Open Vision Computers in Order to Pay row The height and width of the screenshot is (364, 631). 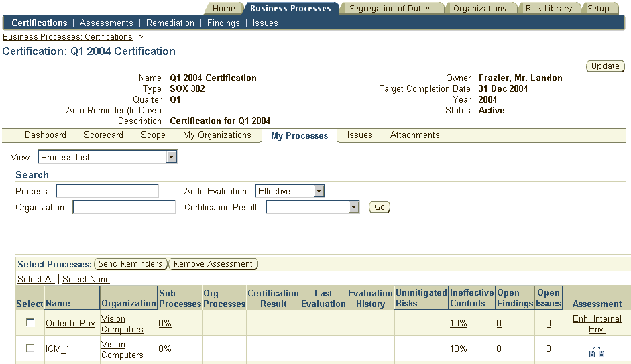pos(122,324)
